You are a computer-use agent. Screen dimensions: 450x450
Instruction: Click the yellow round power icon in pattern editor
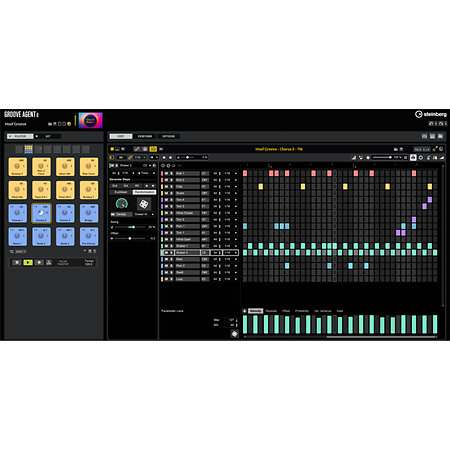(x=112, y=149)
